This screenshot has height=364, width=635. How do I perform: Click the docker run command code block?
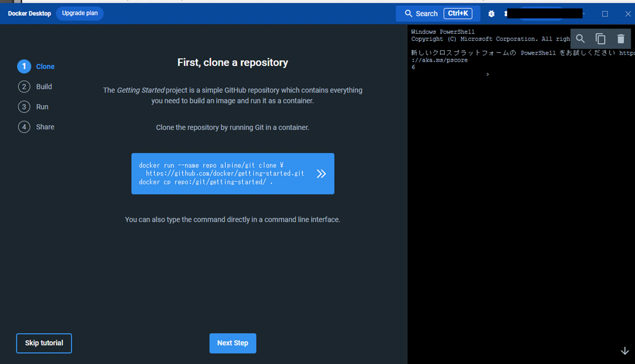233,174
